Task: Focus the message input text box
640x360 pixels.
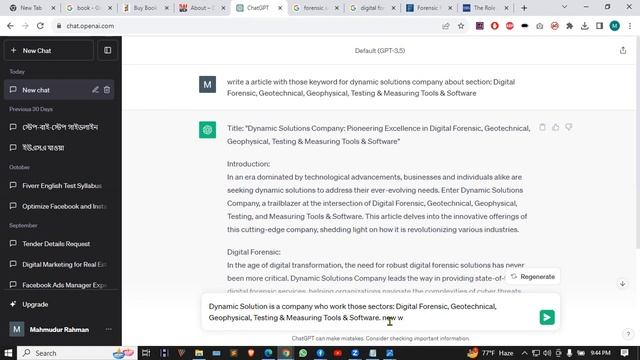Action: pyautogui.click(x=371, y=312)
